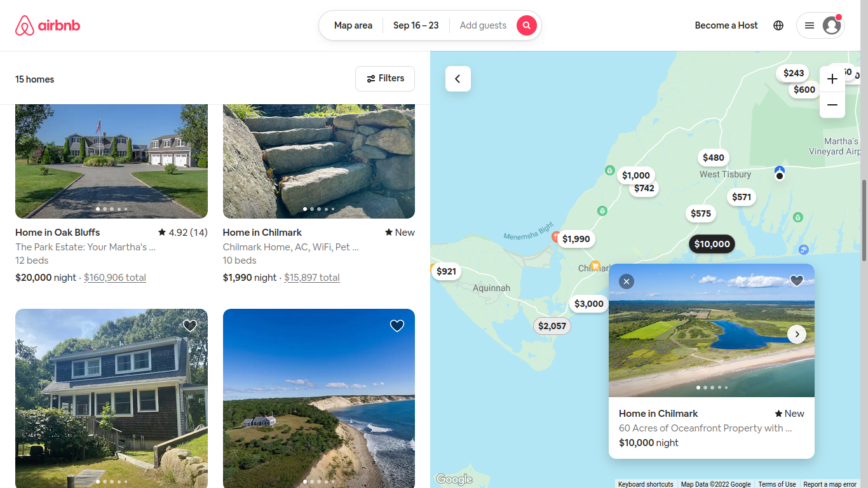
Task: Select the $3,000 map price marker
Action: tap(589, 304)
